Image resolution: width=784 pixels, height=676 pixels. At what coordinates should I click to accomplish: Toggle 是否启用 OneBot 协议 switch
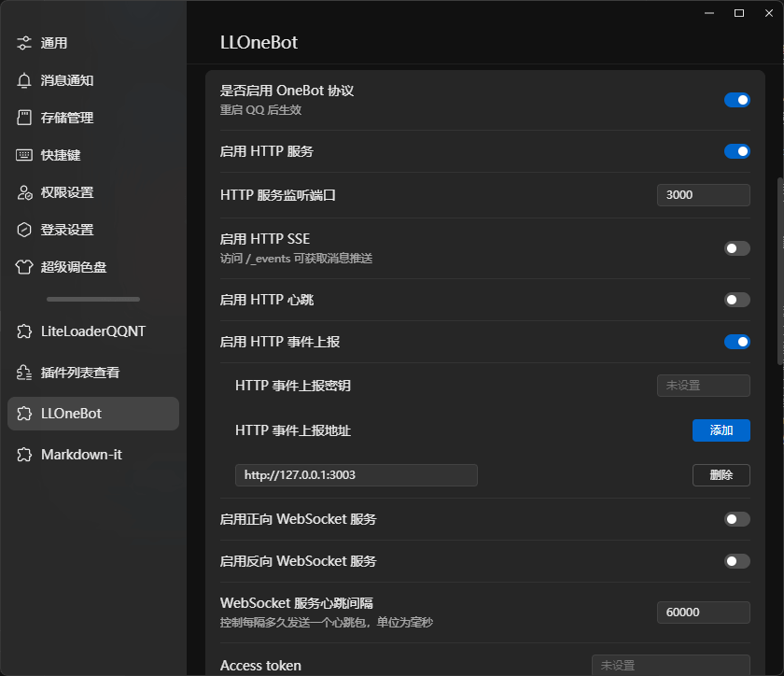[x=737, y=100]
